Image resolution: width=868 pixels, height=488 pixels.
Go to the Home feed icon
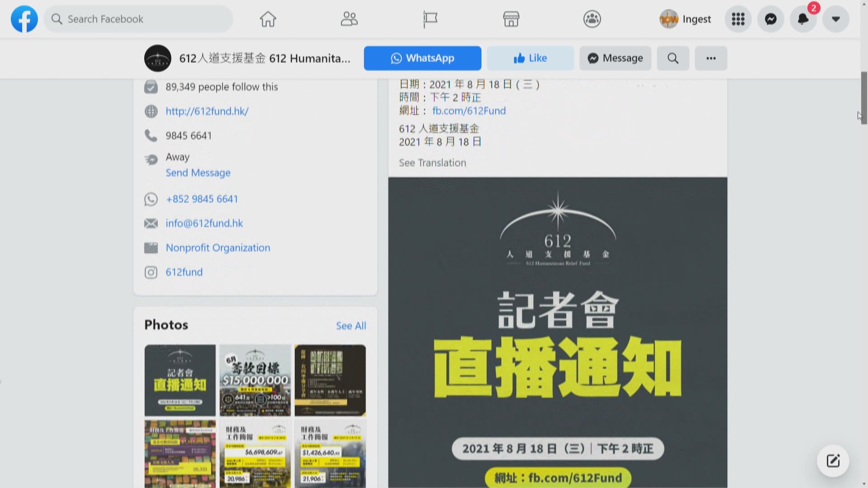tap(268, 19)
